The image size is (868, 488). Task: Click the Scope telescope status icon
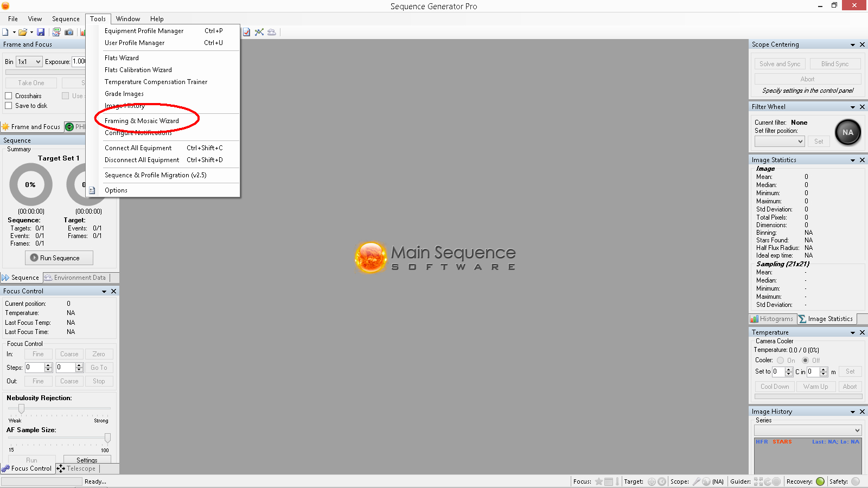point(697,481)
